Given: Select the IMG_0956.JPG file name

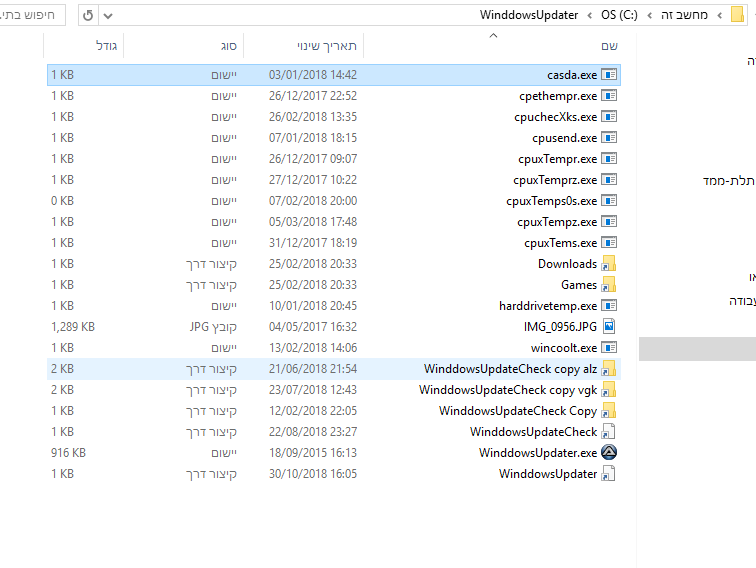Looking at the screenshot, I should (560, 327).
